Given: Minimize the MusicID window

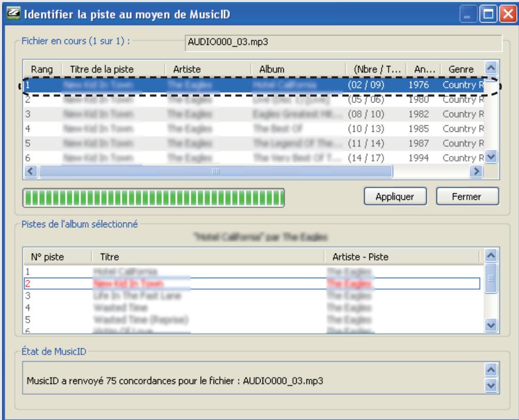Looking at the screenshot, I should point(467,14).
